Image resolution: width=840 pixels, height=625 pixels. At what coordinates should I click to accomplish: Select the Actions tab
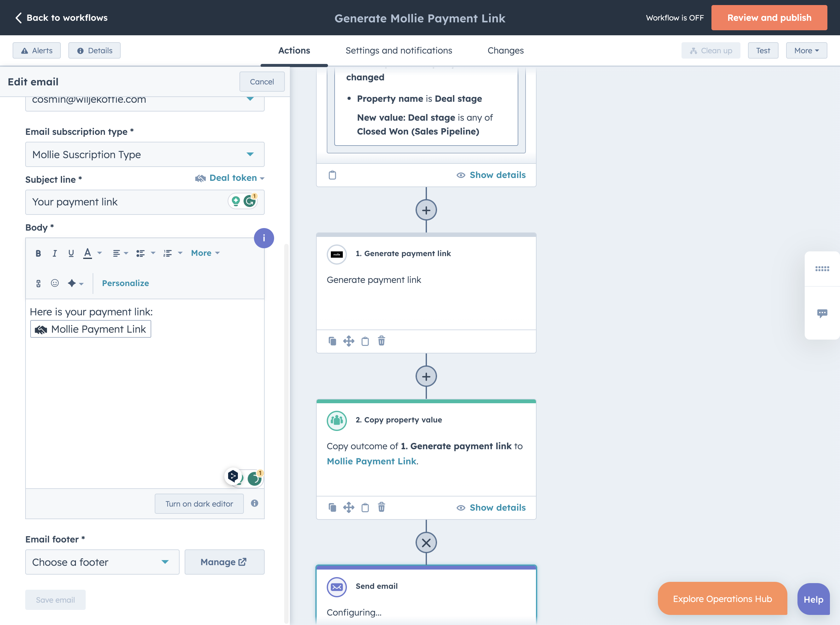click(x=294, y=51)
